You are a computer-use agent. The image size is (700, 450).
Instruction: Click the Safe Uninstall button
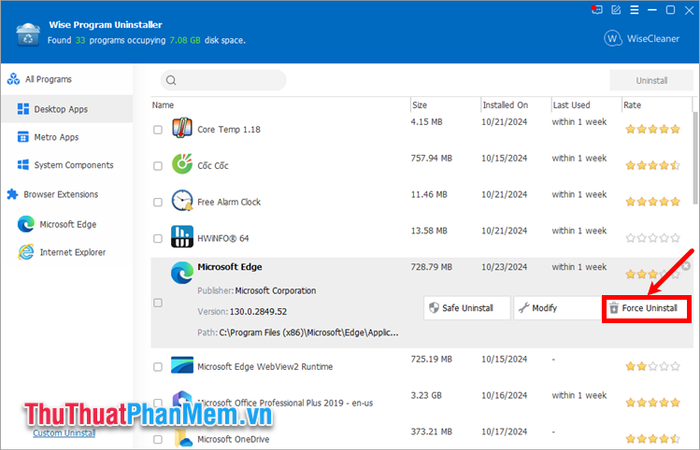point(467,308)
